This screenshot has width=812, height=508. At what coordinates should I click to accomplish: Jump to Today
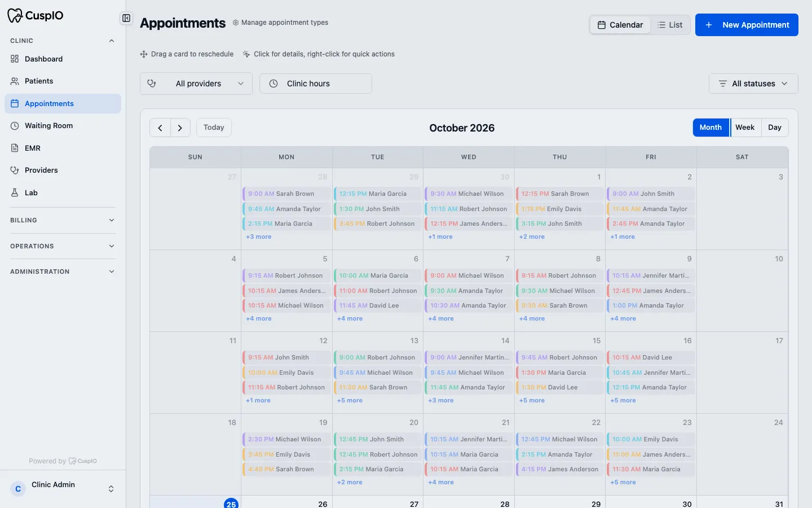tap(214, 128)
